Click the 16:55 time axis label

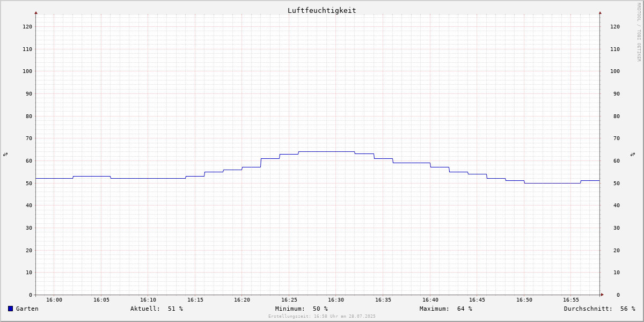(571, 299)
